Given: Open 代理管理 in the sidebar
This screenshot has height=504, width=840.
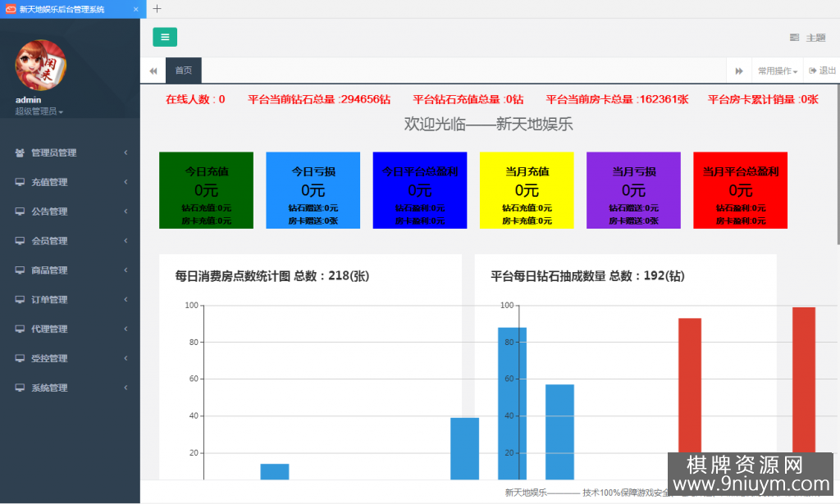Looking at the screenshot, I should pyautogui.click(x=70, y=329).
